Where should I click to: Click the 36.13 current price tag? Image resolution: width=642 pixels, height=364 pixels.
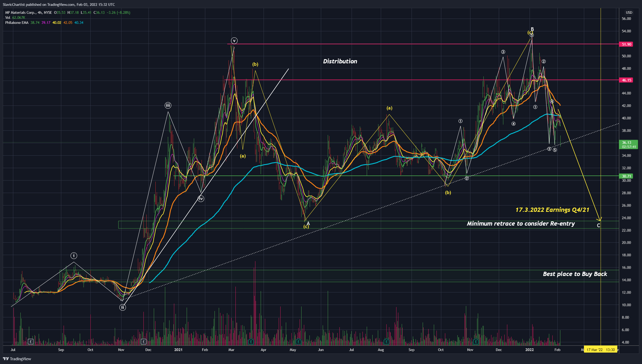[x=628, y=144]
